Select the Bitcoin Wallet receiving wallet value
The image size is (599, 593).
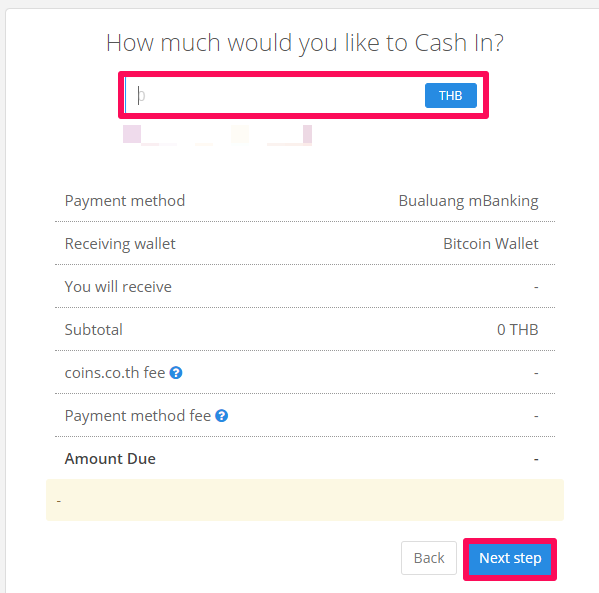pyautogui.click(x=491, y=243)
